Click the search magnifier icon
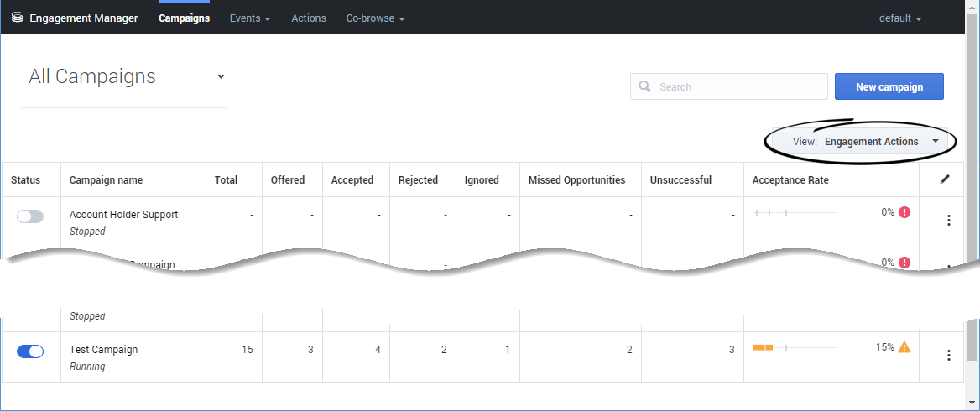 (644, 86)
